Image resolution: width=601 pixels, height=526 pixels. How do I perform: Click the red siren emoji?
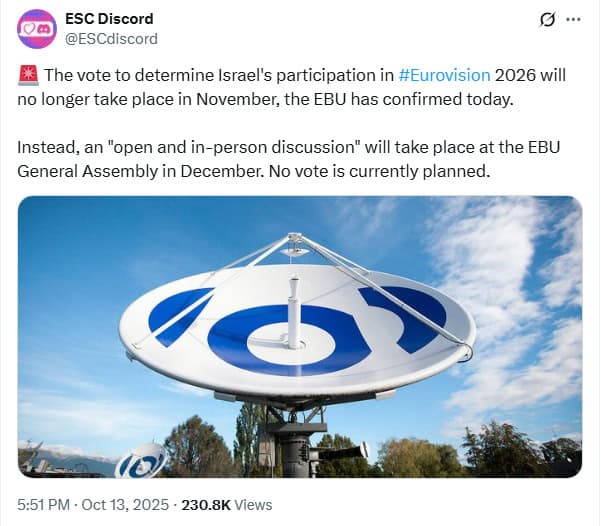pyautogui.click(x=27, y=75)
